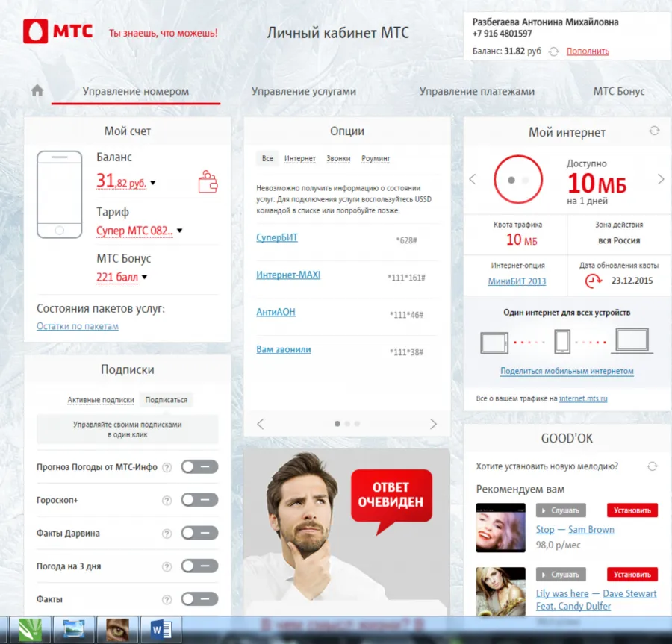The image size is (672, 644).
Task: Refresh the Мой интернет panel
Action: tap(654, 131)
